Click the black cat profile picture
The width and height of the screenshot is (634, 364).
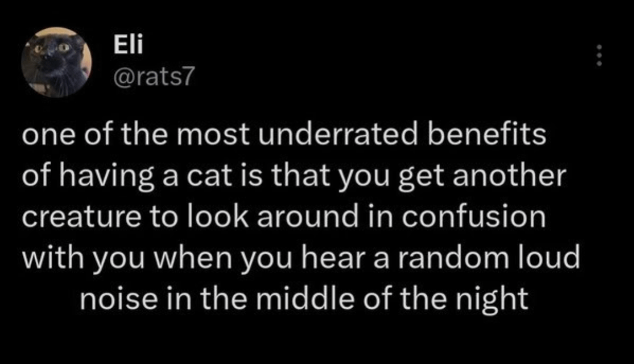[56, 62]
